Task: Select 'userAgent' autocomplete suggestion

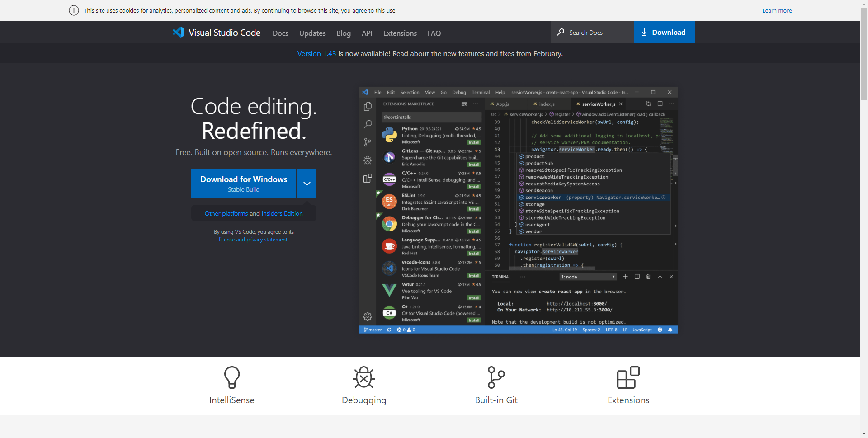Action: [x=594, y=225]
